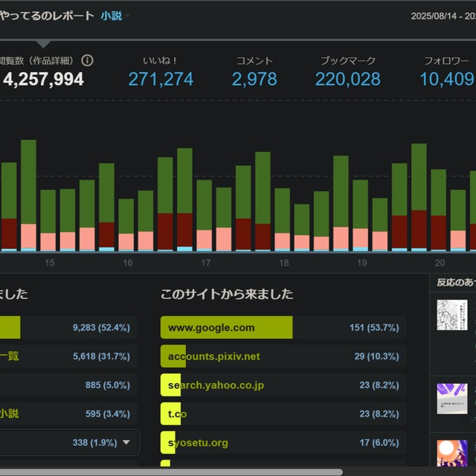
Task: Click the info icon beside 閲覧数
Action: [88, 60]
